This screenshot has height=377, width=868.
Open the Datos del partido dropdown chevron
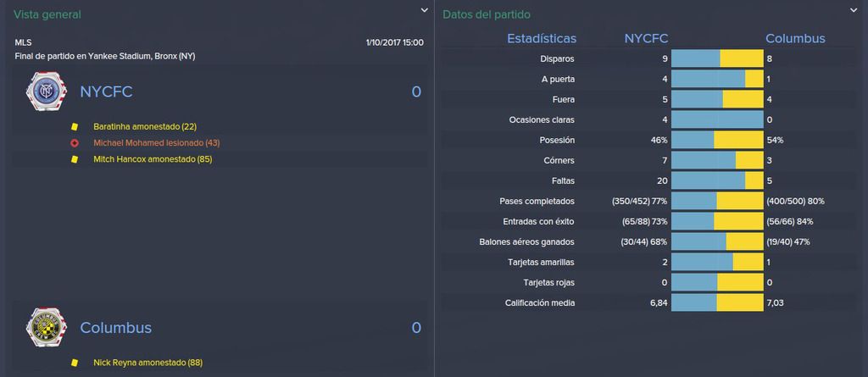coord(853,10)
